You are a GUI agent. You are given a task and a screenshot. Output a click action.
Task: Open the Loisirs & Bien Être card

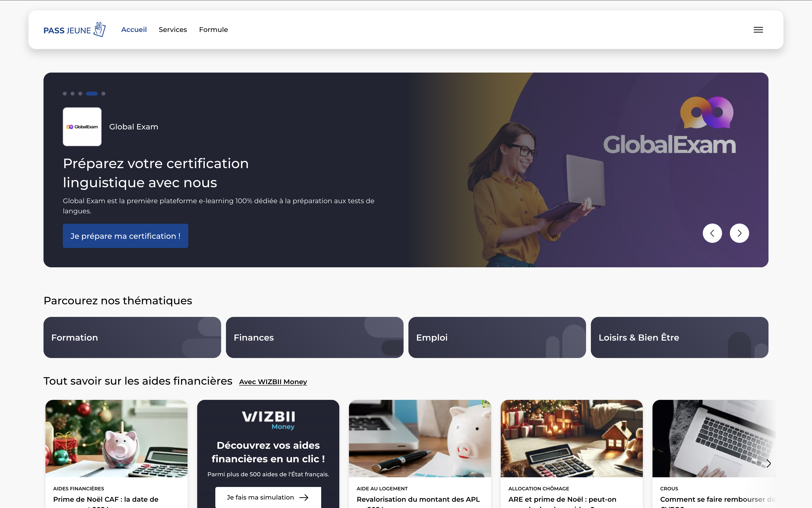click(x=680, y=337)
